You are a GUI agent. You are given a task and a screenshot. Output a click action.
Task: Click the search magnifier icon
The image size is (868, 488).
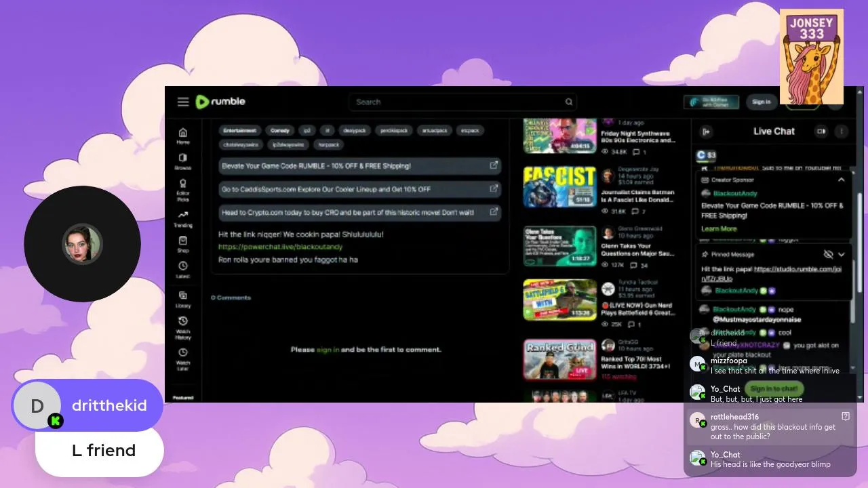pos(569,102)
